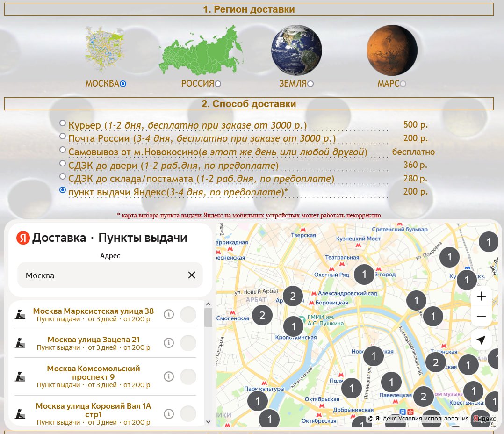Show info for Комсомольский проспект 9

(x=169, y=376)
